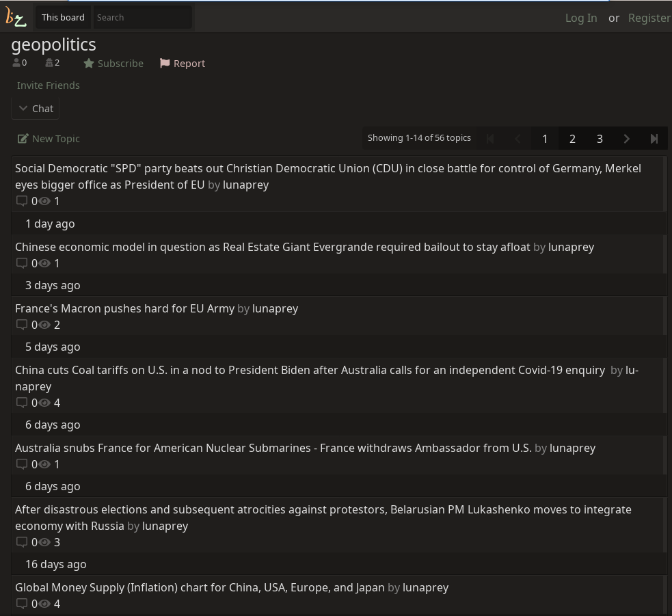Open the This board search scope selector
672x616 pixels.
pyautogui.click(x=63, y=18)
